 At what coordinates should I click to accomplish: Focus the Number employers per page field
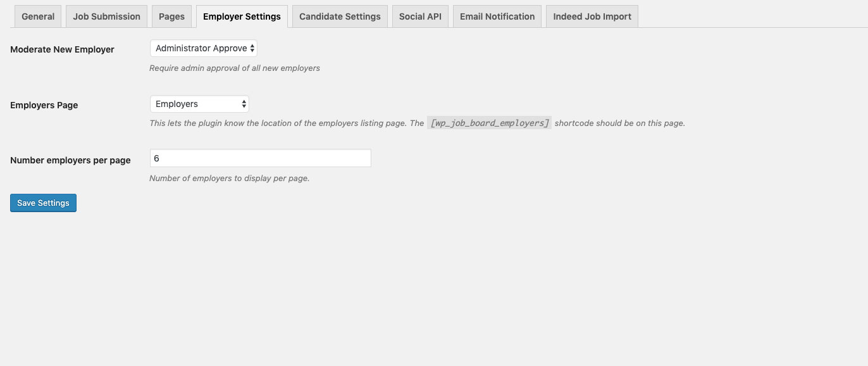click(260, 158)
